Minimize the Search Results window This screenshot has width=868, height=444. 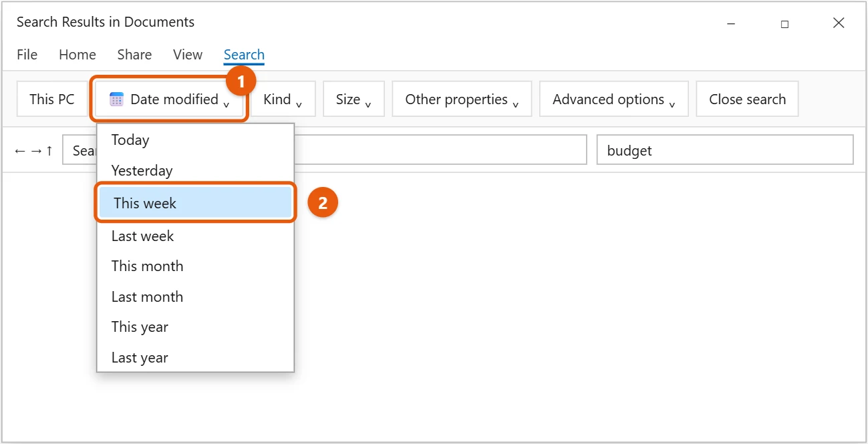[730, 23]
